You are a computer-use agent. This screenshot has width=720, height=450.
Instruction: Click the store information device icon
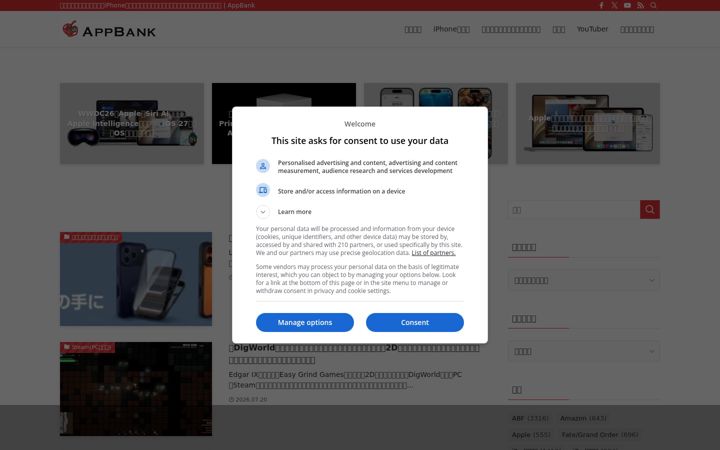coord(263,190)
